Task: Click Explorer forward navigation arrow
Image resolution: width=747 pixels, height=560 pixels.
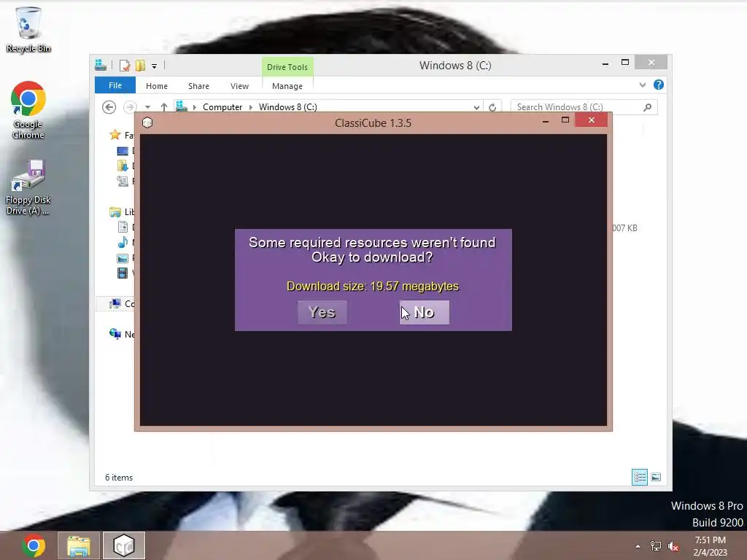Action: pos(130,107)
